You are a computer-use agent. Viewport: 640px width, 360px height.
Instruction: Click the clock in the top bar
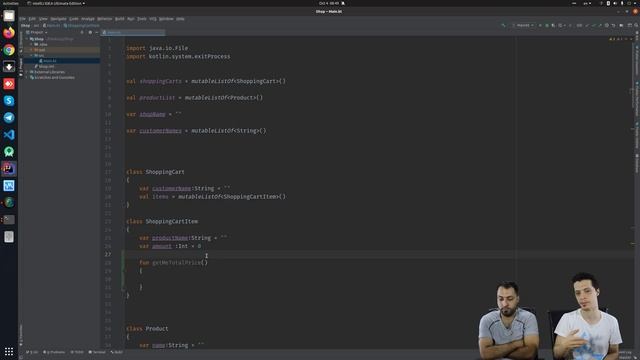[329, 3]
